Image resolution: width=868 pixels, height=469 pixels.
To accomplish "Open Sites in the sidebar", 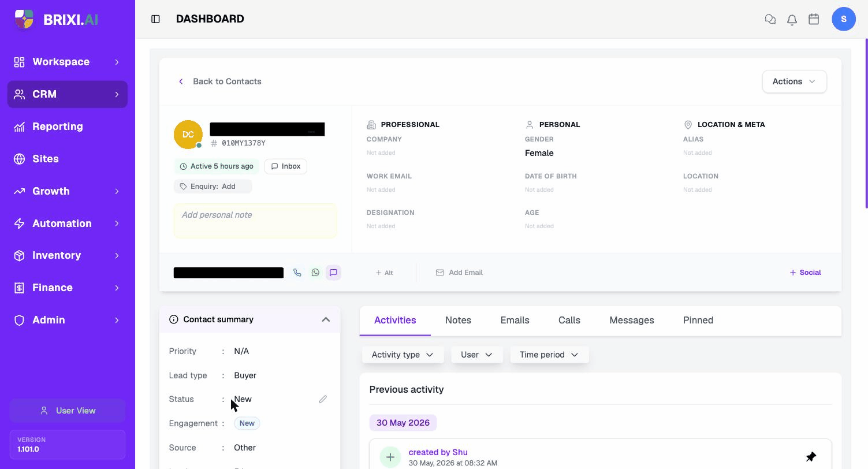I will pos(68,159).
